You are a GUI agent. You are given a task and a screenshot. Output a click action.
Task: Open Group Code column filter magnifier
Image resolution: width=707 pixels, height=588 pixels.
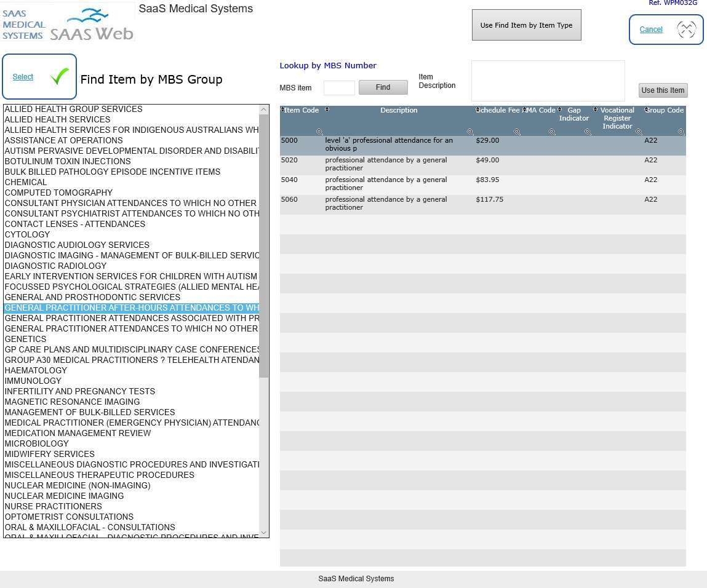point(681,132)
